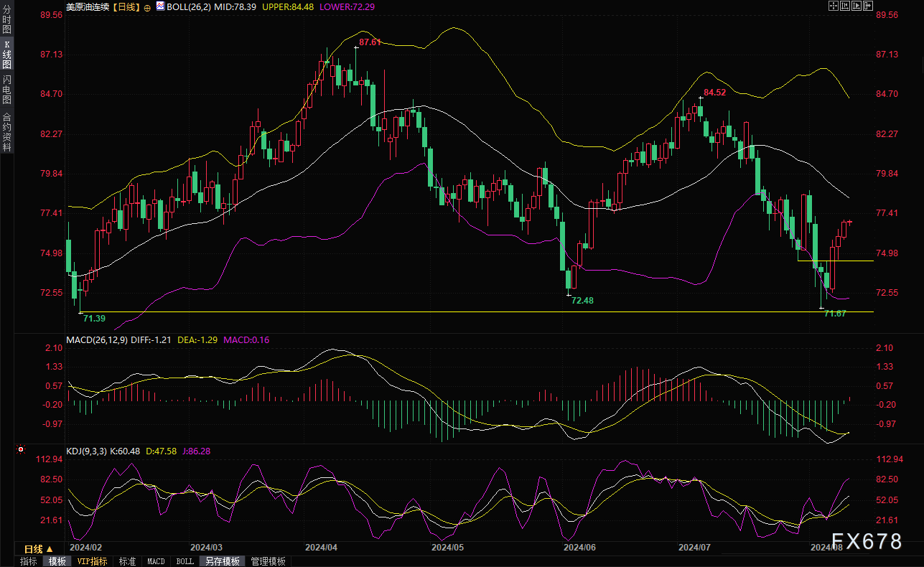Screen dimensions: 924x567
Task: Click the yellow horizontal support line at 71.39
Action: coord(431,311)
